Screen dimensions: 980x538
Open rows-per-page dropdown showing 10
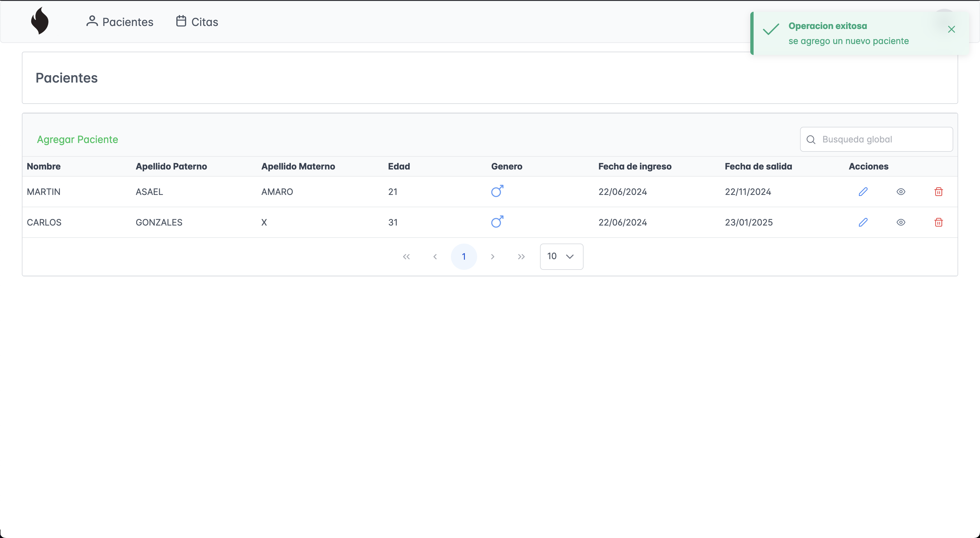point(561,256)
